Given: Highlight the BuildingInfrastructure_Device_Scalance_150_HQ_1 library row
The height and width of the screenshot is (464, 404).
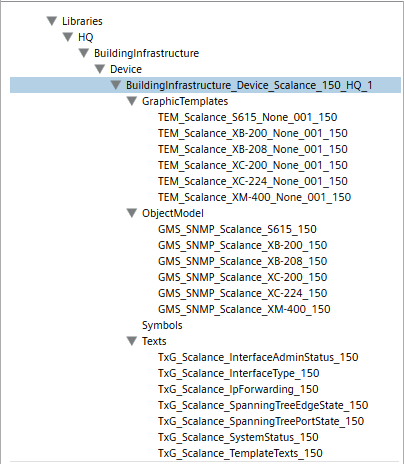Looking at the screenshot, I should [205, 85].
